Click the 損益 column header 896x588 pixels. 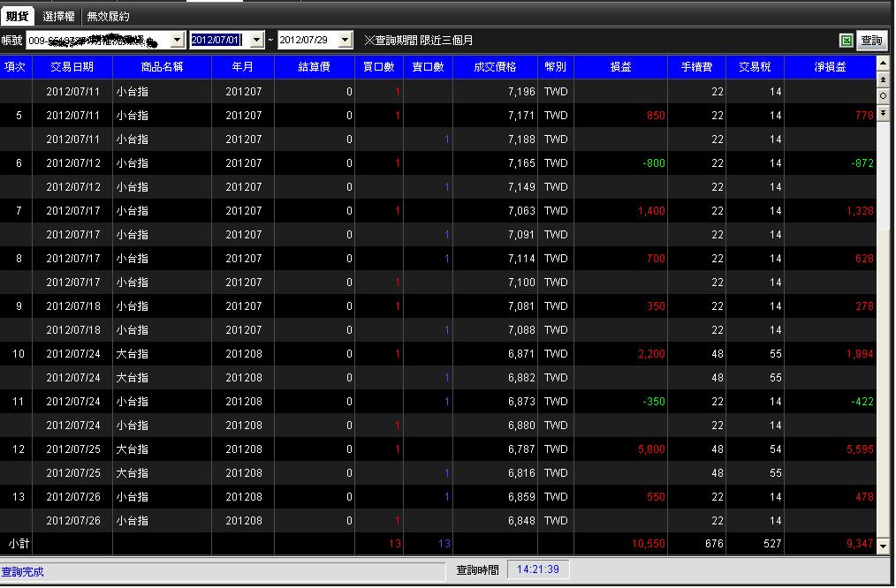[x=620, y=67]
